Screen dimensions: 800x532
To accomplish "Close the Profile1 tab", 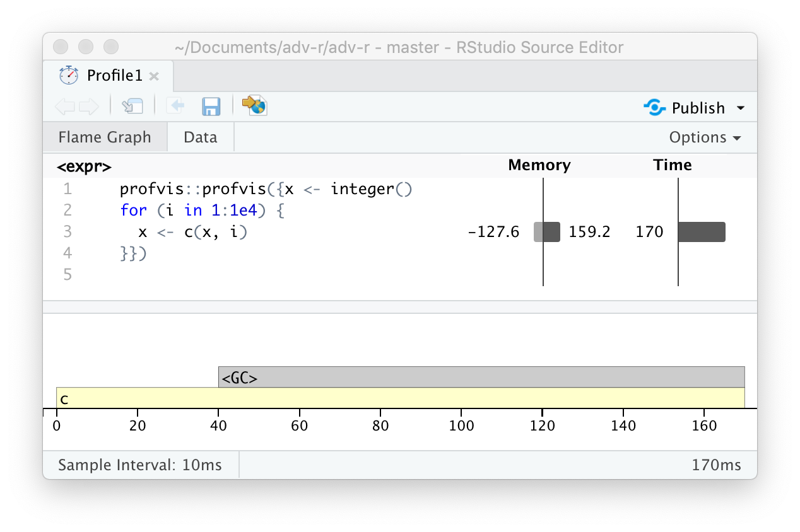I will [154, 76].
